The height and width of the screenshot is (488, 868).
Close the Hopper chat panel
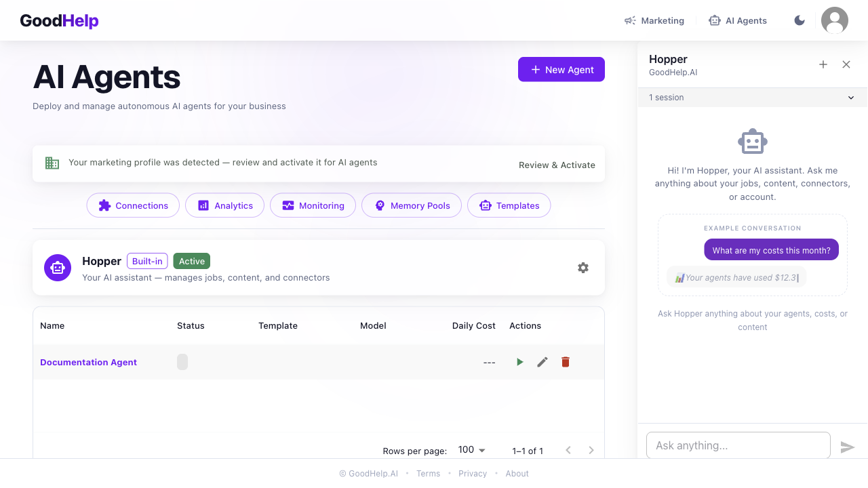pyautogui.click(x=846, y=64)
